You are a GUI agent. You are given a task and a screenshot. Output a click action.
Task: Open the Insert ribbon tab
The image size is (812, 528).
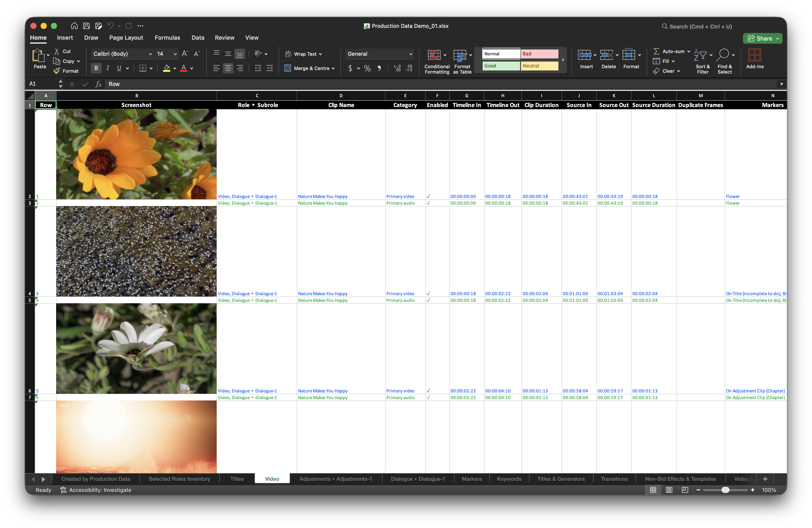[x=65, y=37]
